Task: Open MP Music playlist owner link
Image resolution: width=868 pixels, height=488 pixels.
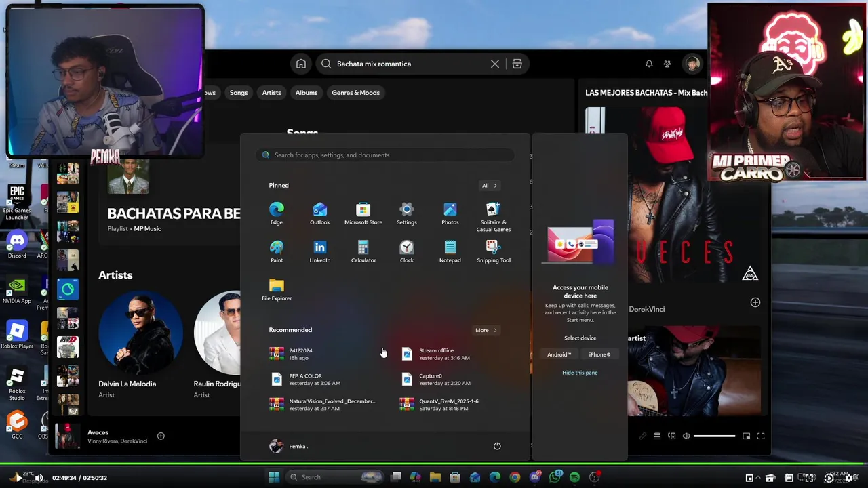Action: (x=147, y=229)
